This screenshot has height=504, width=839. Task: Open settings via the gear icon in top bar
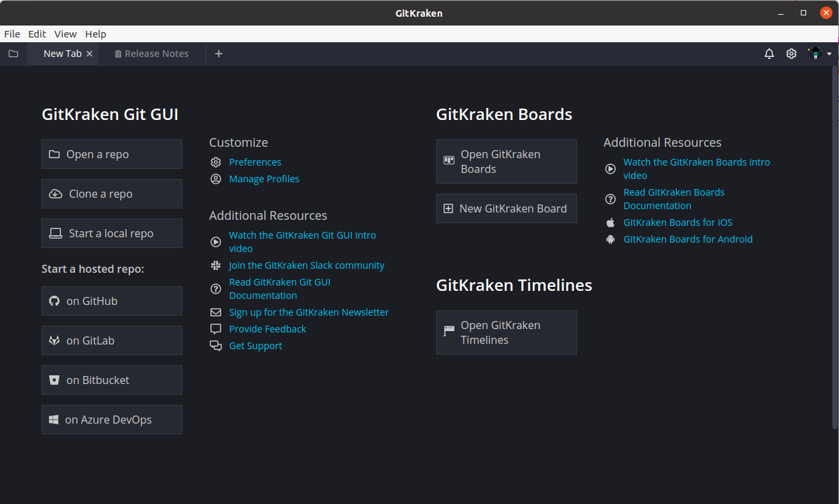coord(791,54)
